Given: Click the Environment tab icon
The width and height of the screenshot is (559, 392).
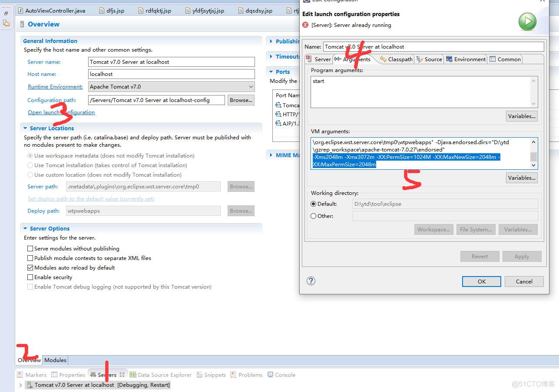Looking at the screenshot, I should 449,59.
